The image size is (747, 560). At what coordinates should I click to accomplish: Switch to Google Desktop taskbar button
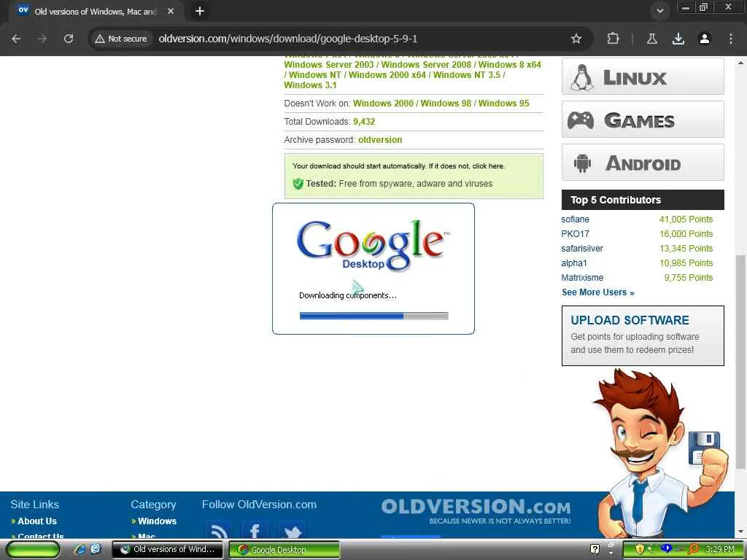(285, 550)
